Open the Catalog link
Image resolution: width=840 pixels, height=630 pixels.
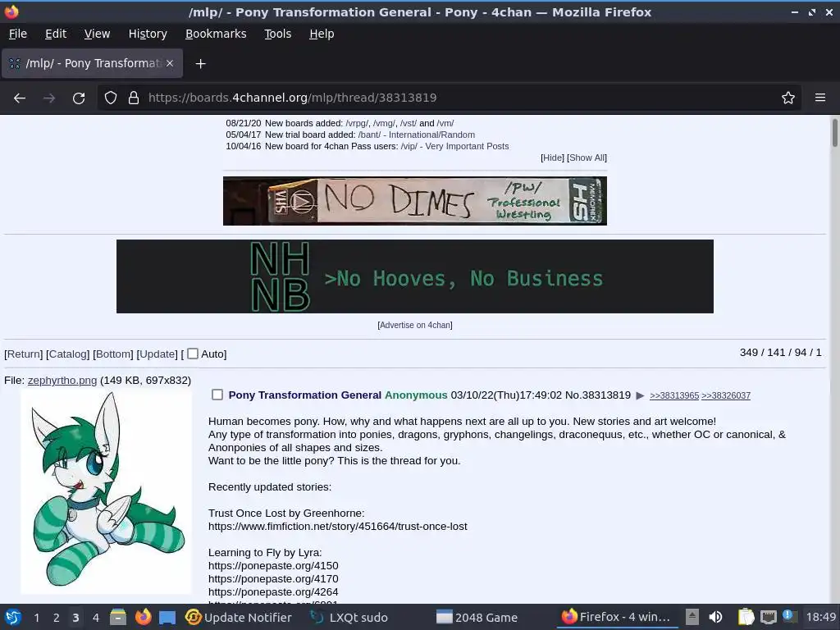click(x=67, y=354)
